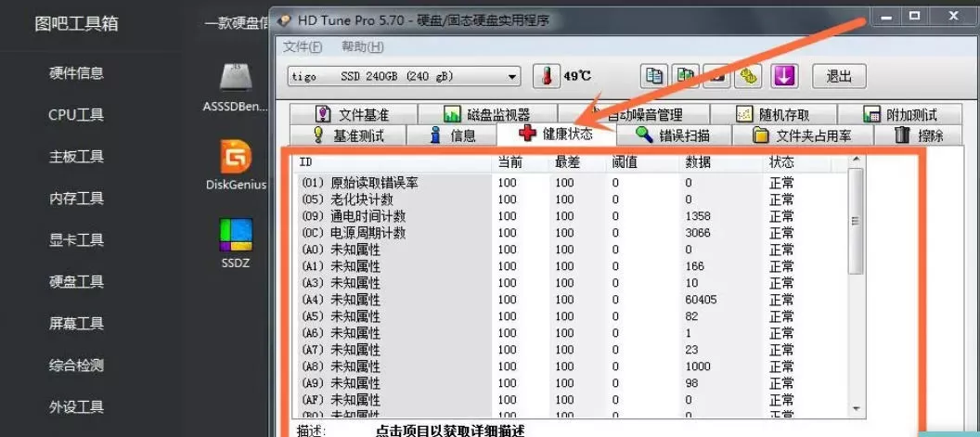Viewport: 980px width, 437px height.
Task: Click the 图吧工具箱 title
Action: 76,24
